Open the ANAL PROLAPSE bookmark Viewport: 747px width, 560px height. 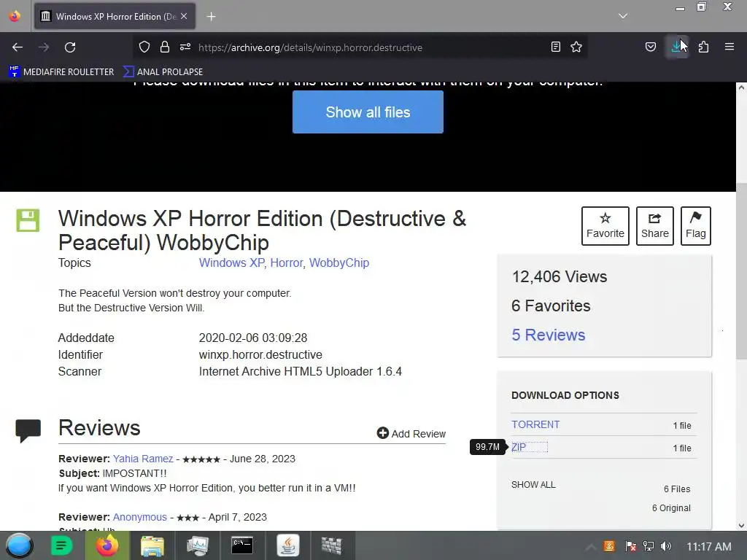[x=163, y=72]
